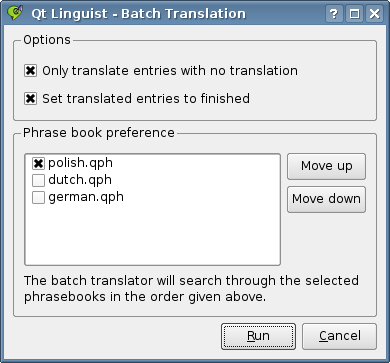The image size is (390, 363).
Task: Dismiss the dialog with Cancel
Action: coord(339,336)
